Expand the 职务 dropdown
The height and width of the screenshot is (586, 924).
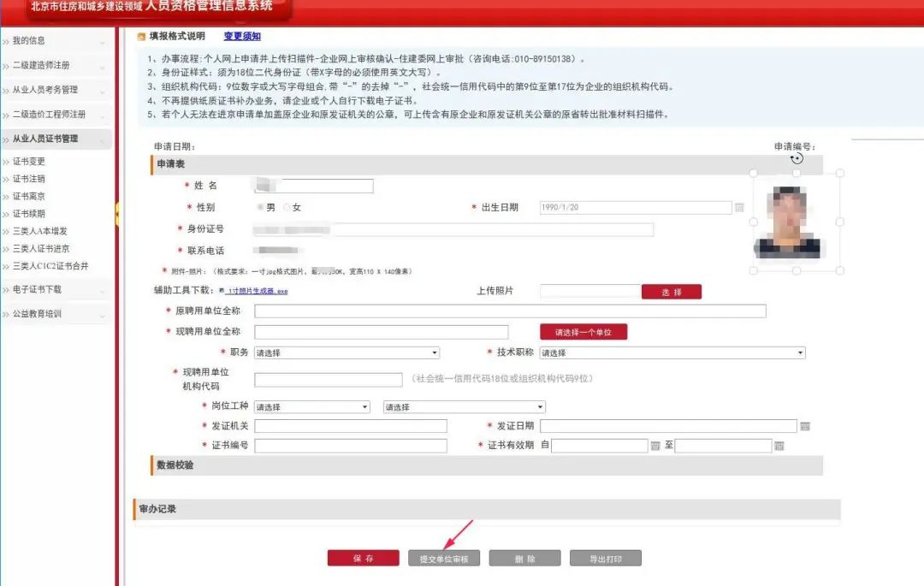346,352
